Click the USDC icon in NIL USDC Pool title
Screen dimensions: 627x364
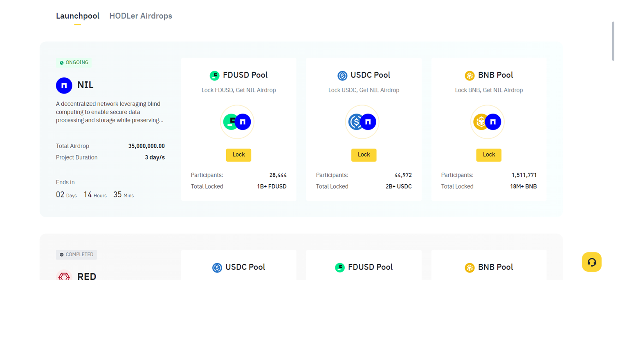tap(342, 76)
